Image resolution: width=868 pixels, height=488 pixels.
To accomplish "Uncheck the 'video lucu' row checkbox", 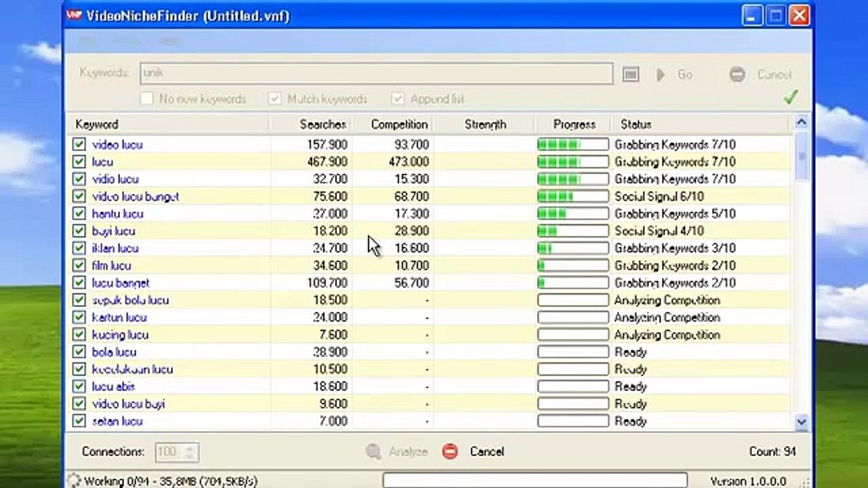I will (79, 144).
